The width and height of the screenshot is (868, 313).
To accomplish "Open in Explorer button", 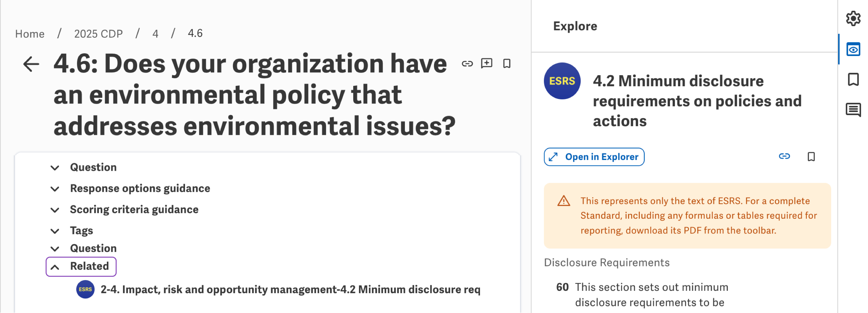I will [594, 157].
